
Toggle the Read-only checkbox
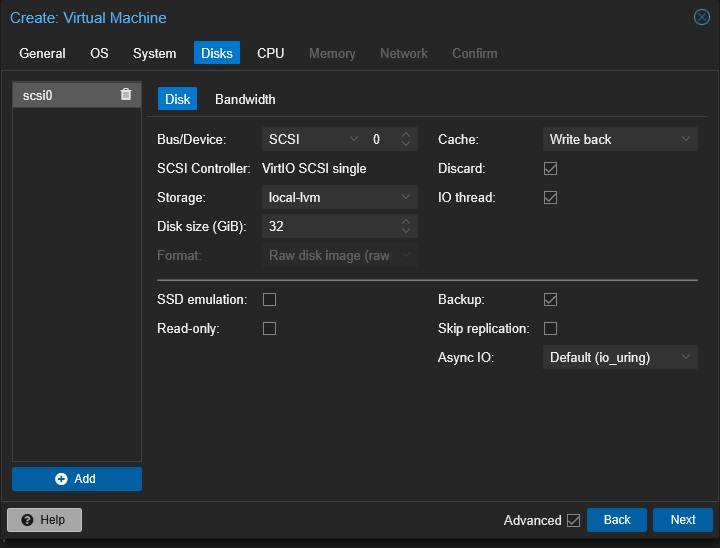[x=269, y=328]
